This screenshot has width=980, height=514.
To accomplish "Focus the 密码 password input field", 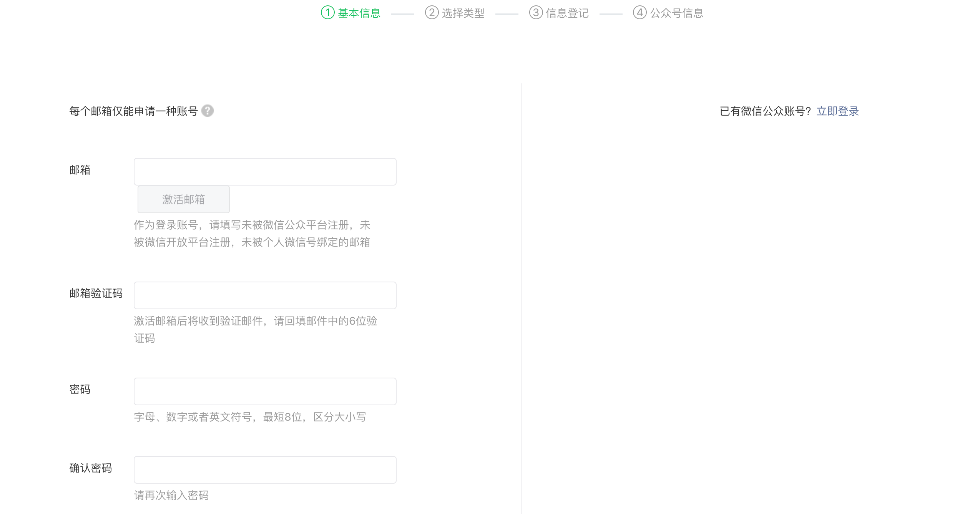I will [265, 391].
